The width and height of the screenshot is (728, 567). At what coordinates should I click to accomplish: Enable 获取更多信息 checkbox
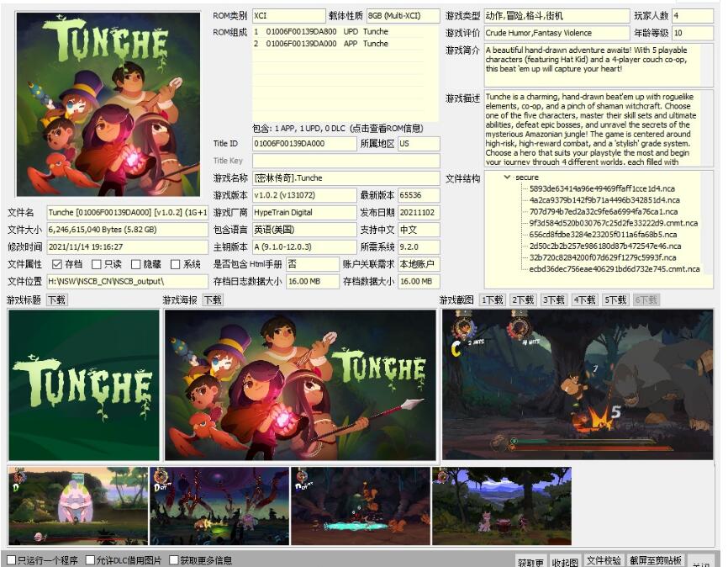[174, 560]
